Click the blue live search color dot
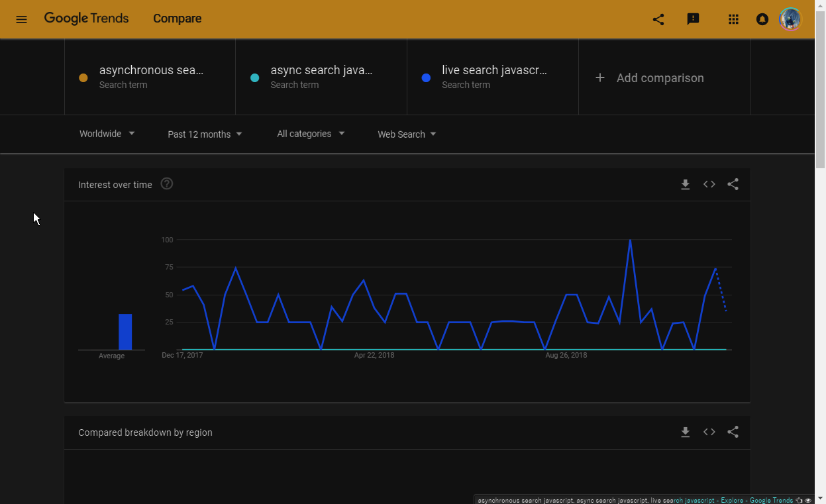 427,78
